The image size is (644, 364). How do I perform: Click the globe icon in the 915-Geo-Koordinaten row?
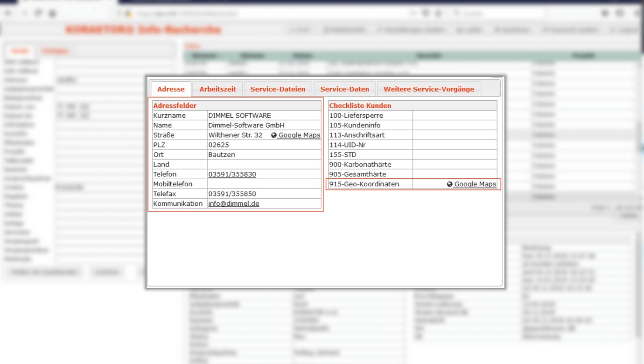450,184
